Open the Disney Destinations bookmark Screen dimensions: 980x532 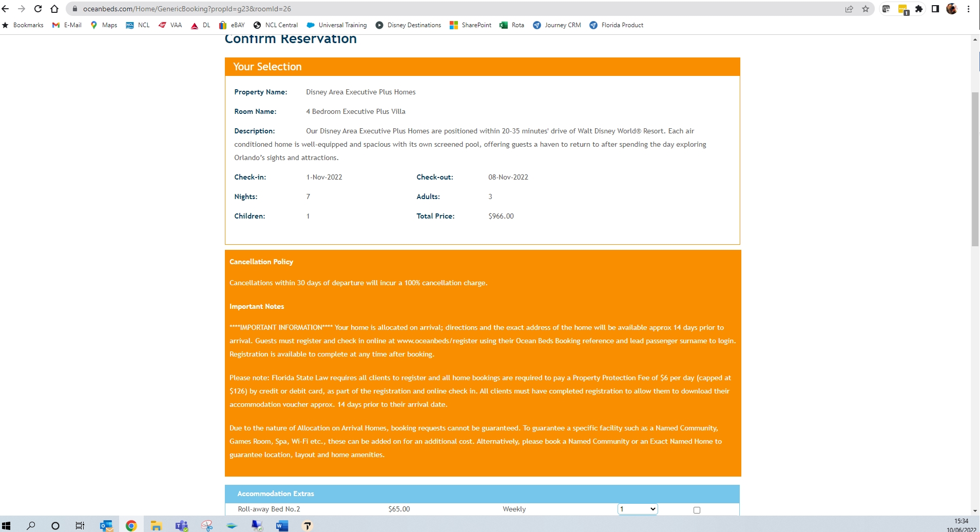pyautogui.click(x=409, y=25)
